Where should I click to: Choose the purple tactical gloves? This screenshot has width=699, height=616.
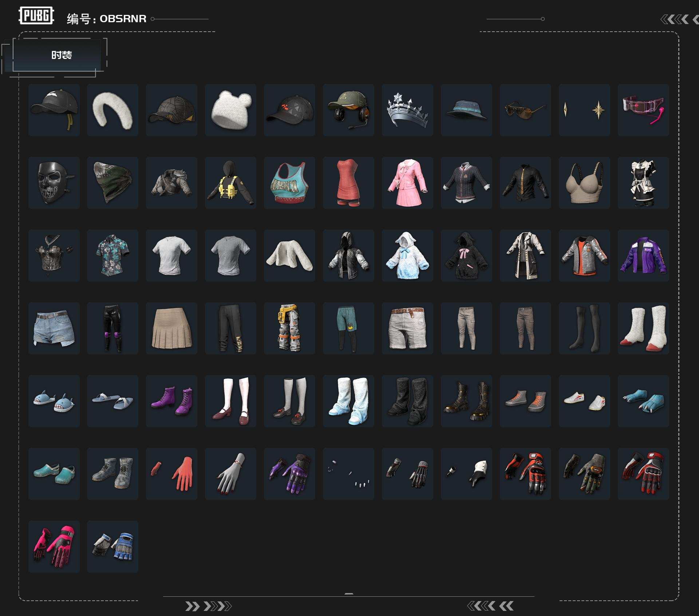pyautogui.click(x=289, y=474)
